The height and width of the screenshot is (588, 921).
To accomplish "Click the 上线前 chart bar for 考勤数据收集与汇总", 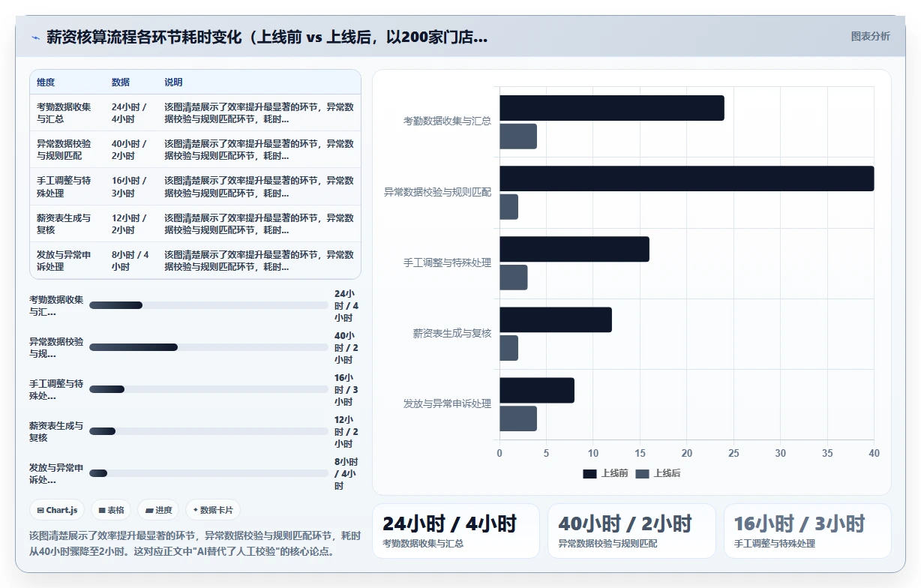I will (612, 108).
